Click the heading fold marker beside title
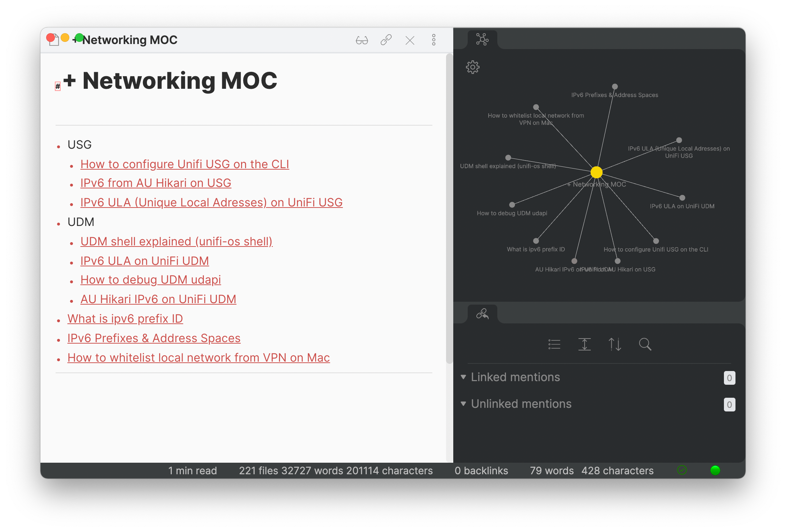 click(x=58, y=86)
